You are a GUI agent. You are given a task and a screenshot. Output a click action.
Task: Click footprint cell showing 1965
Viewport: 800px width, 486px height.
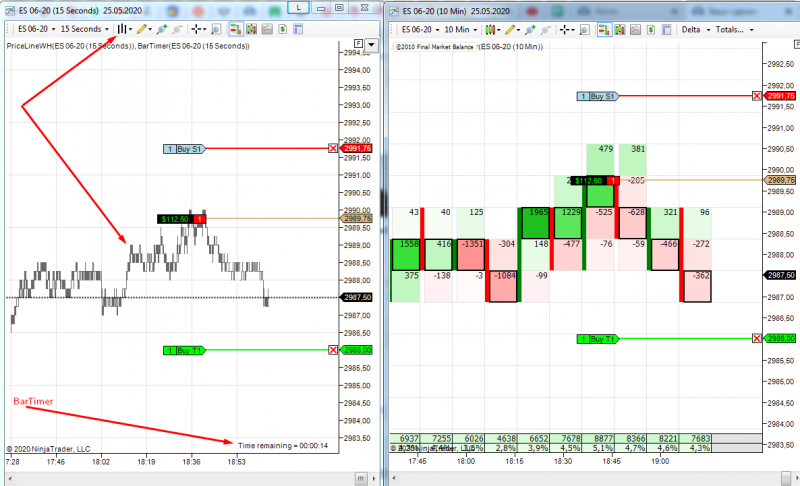tap(535, 222)
